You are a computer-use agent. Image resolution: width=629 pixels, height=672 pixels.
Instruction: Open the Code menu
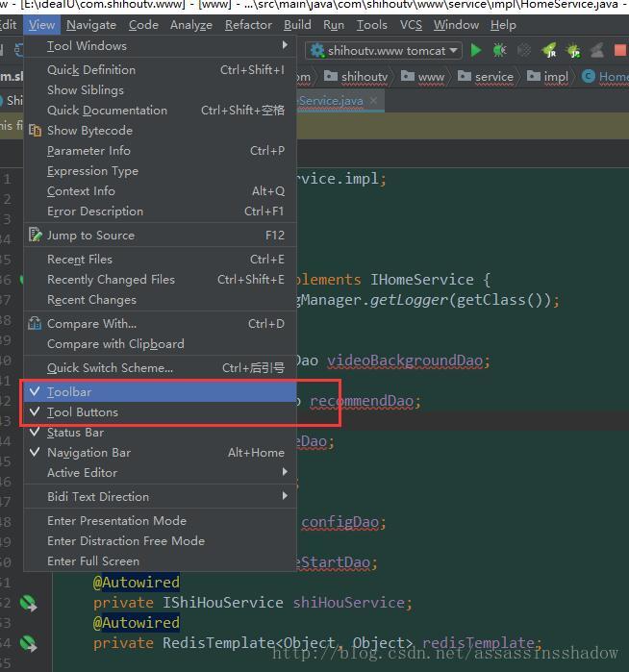[x=143, y=25]
